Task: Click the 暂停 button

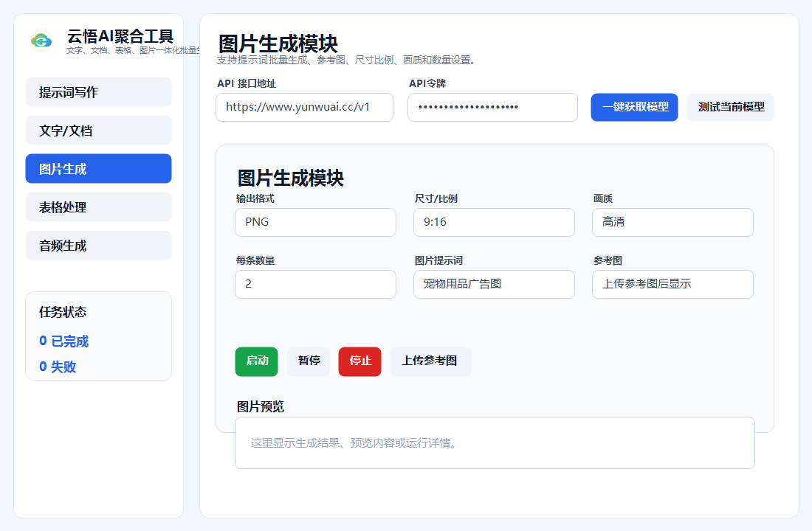Action: point(308,361)
